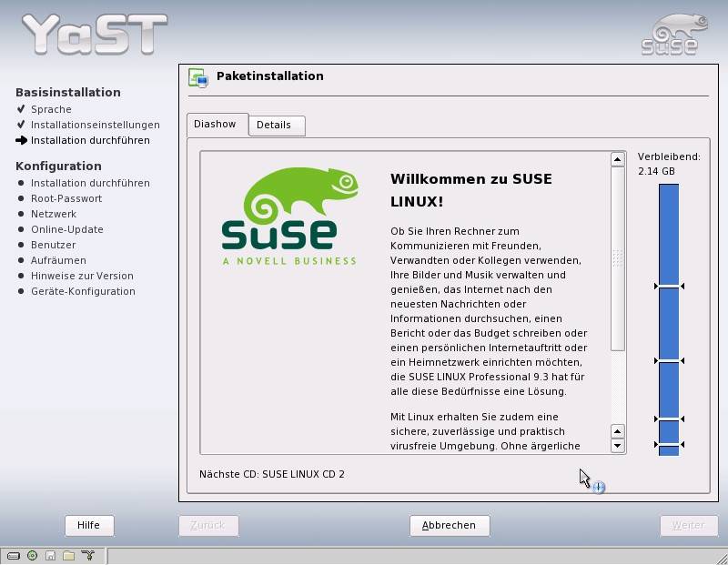Open the Details tab
Screen dimensions: 728x565
point(277,126)
